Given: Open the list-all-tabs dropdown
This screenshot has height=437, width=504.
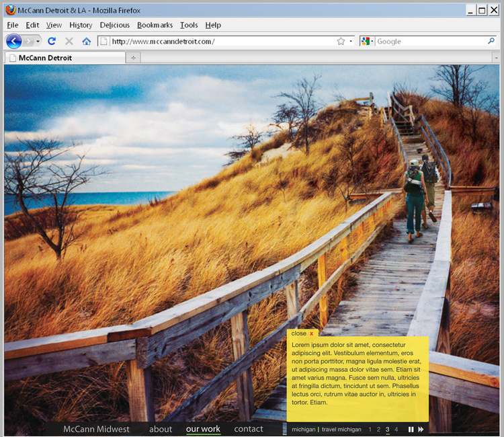Looking at the screenshot, I should tap(495, 58).
